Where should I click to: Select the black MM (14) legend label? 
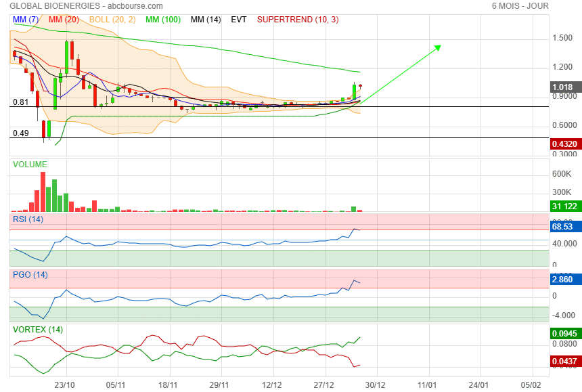click(x=206, y=20)
